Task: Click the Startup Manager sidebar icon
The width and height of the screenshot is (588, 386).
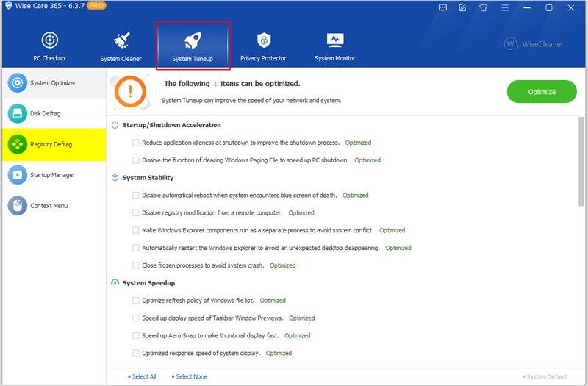Action: pos(17,175)
